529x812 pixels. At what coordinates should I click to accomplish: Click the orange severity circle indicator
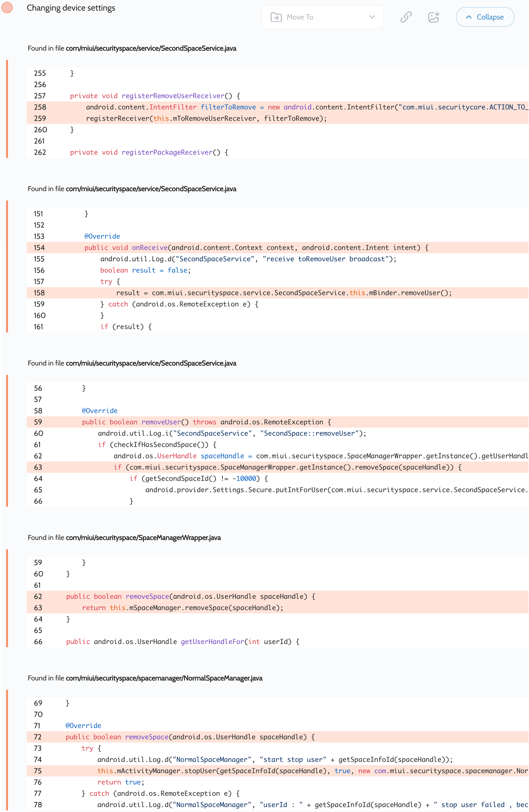pyautogui.click(x=7, y=8)
